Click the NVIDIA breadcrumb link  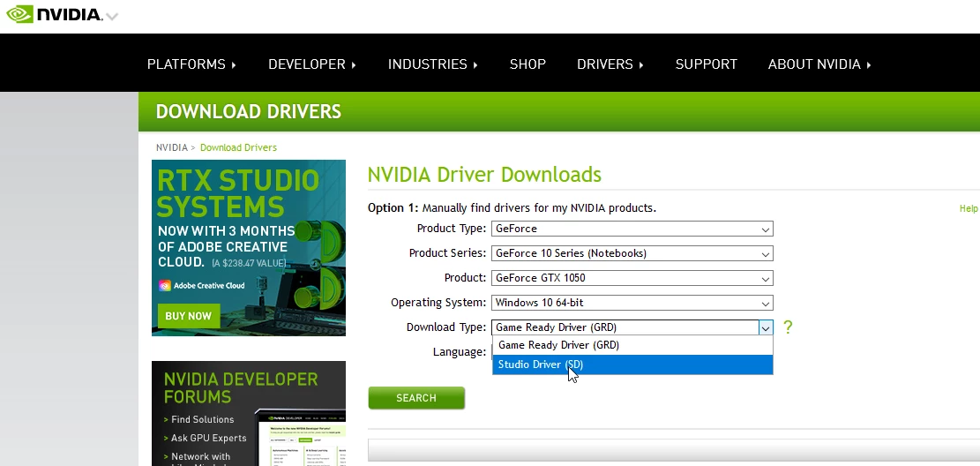point(172,147)
